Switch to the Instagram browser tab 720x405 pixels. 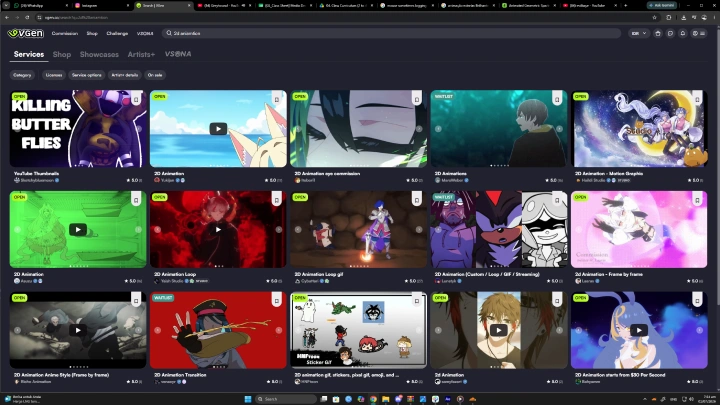point(102,6)
